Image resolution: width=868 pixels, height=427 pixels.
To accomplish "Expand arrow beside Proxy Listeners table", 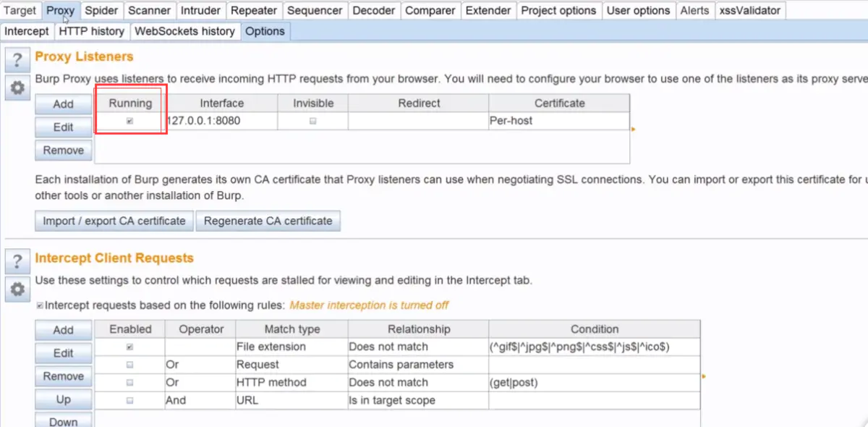I will (x=634, y=130).
